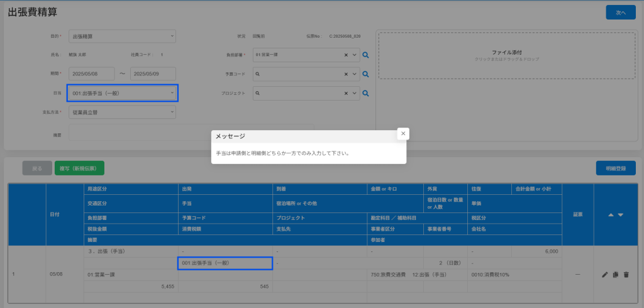Clear the 予算コード field with X
Screen dimensions: 644x308
[346, 74]
